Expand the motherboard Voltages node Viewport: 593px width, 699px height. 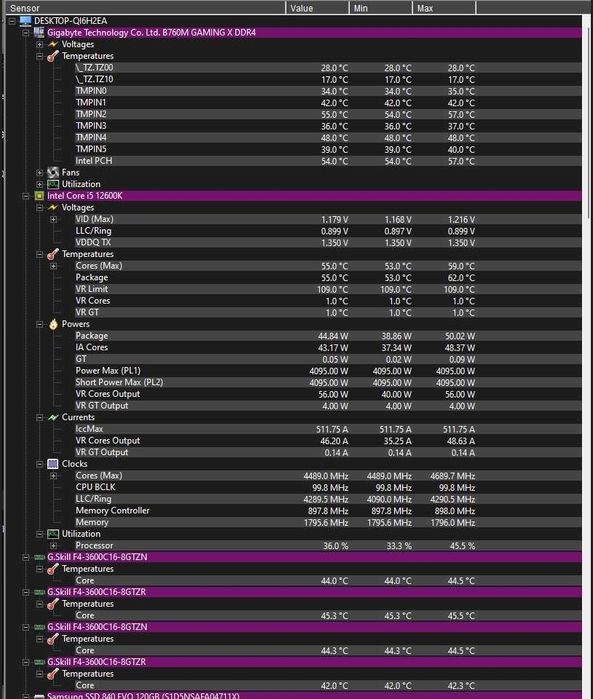[40, 45]
